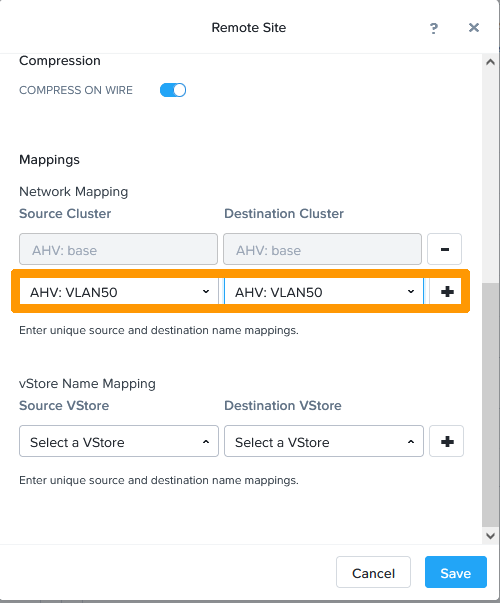
Task: Open Destination VStore selection dropdown
Action: pyautogui.click(x=324, y=441)
